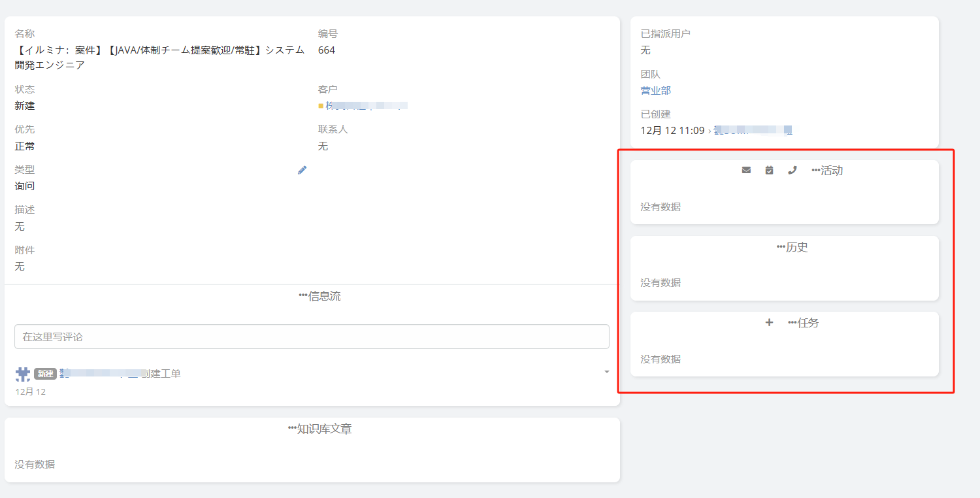Viewport: 980px width, 498px height.
Task: Click the compose email icon in 活动 panel
Action: [x=746, y=171]
